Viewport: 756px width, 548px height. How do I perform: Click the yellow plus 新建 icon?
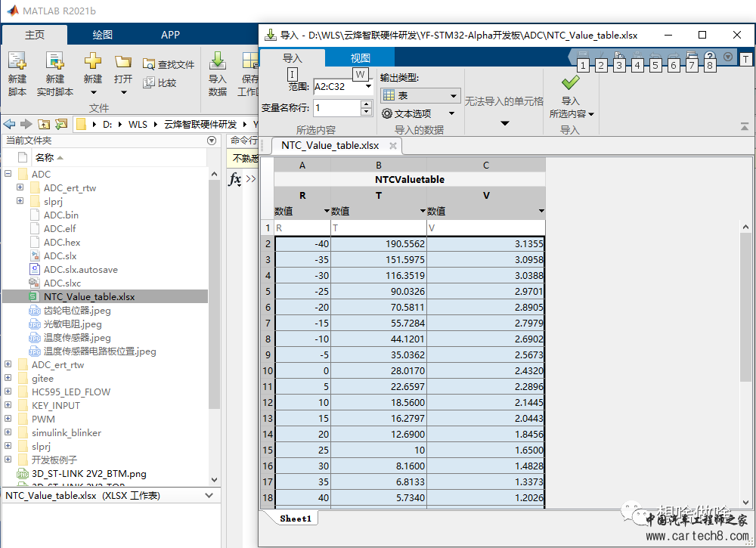pos(92,61)
